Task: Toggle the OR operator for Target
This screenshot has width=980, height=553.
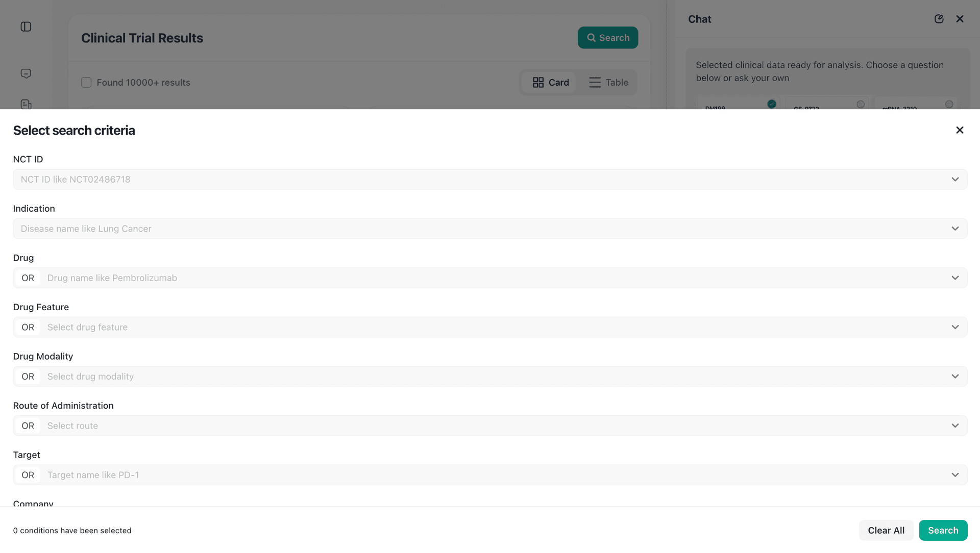Action: pos(28,475)
